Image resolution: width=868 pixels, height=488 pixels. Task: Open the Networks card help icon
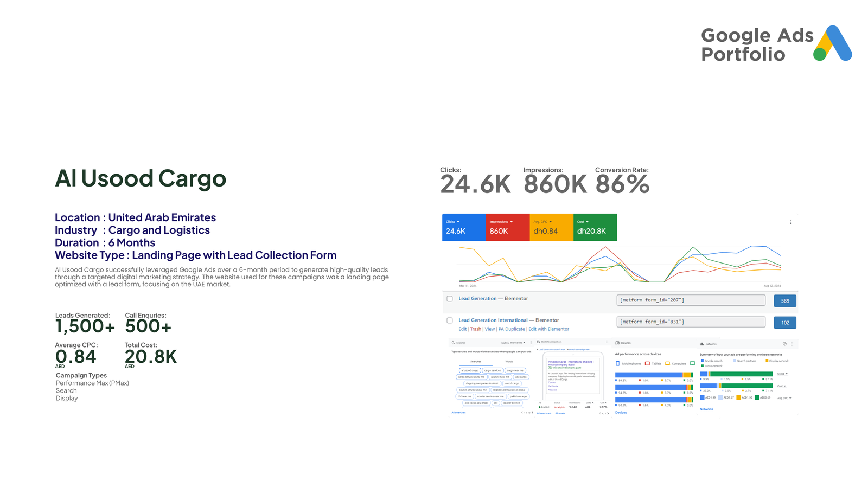coord(784,344)
